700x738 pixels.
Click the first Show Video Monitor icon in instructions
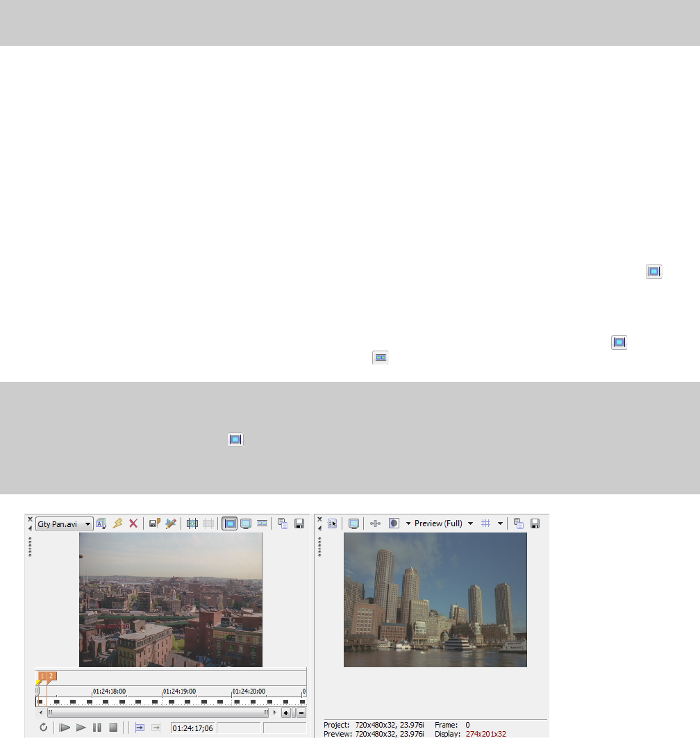click(x=654, y=271)
